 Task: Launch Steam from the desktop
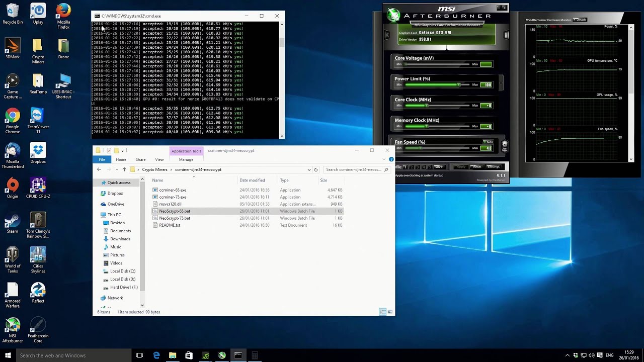(13, 223)
